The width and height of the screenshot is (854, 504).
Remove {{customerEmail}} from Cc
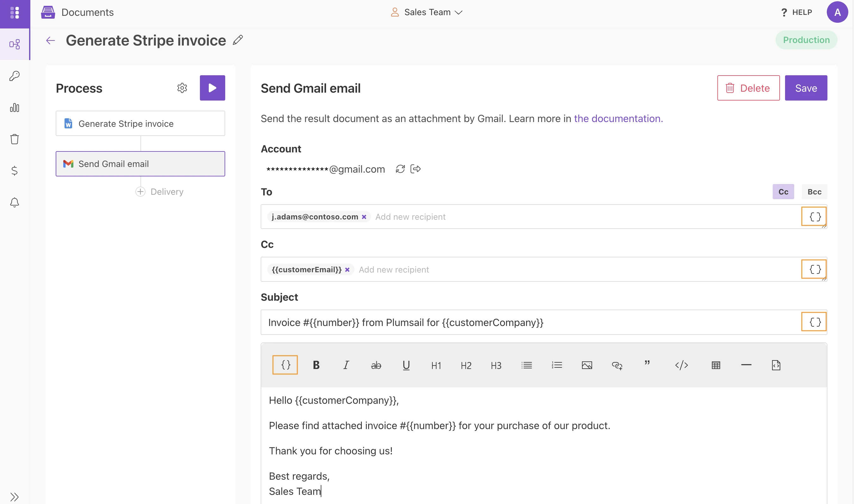click(x=347, y=269)
